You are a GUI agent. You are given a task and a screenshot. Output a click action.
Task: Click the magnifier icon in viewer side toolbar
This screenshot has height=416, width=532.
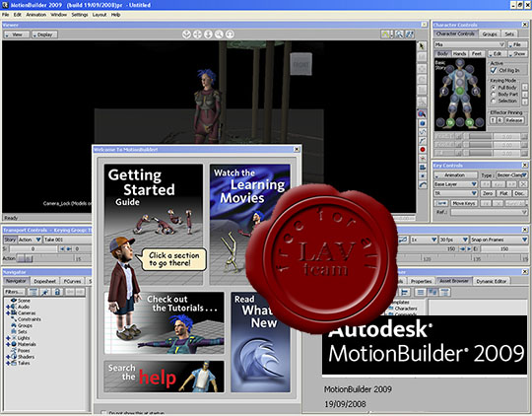coord(422,113)
